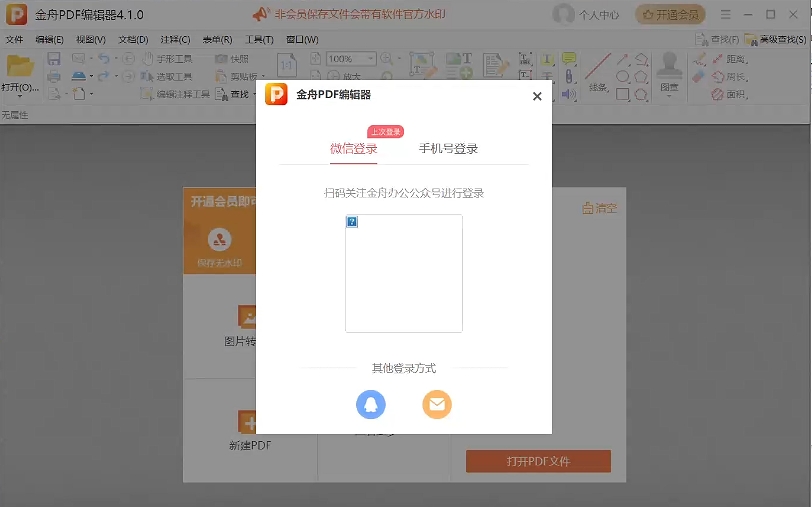
Task: Click the 打开PDF文件 button
Action: pos(539,461)
